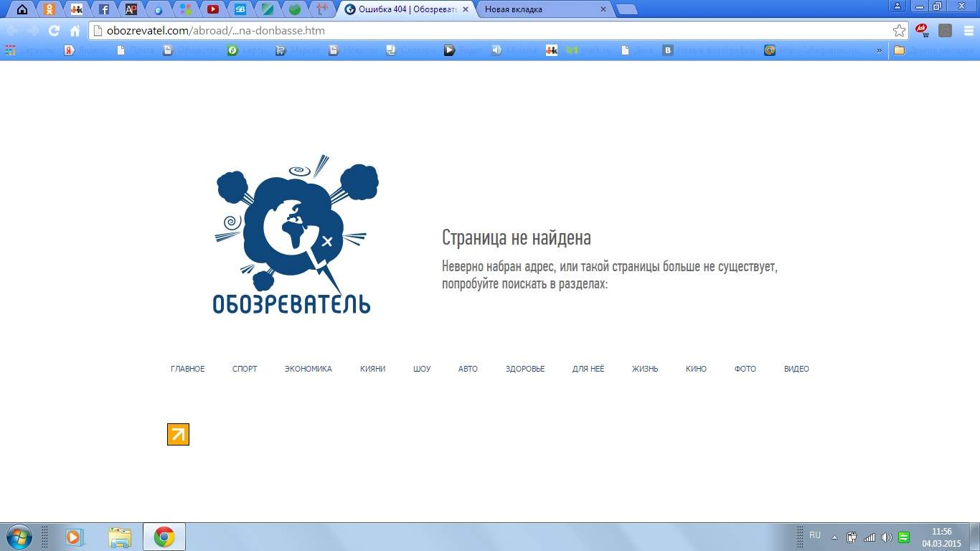The height and width of the screenshot is (551, 980).
Task: Switch to the Facebook pinned tab
Action: tap(104, 9)
